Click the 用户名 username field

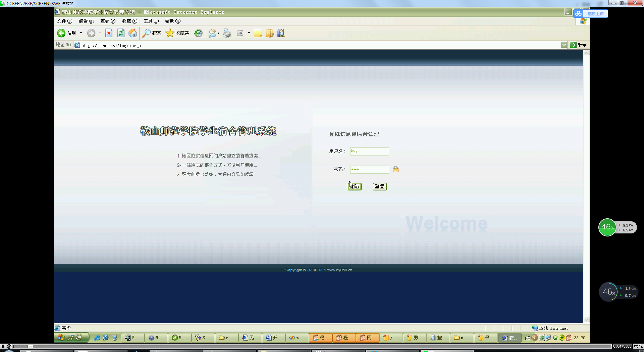pos(369,151)
